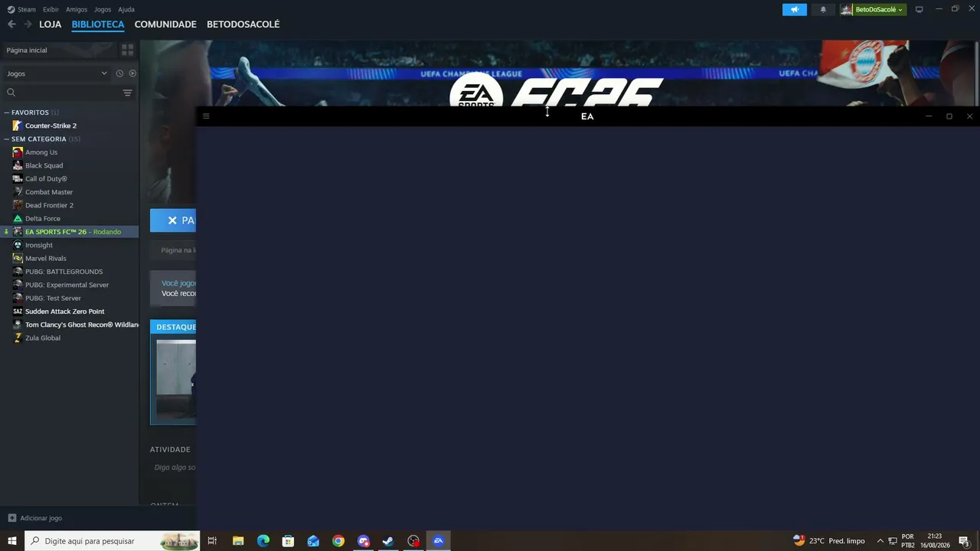Select EA SPORTS FC™ 26 running entry
This screenshot has height=551, width=980.
tap(69, 232)
